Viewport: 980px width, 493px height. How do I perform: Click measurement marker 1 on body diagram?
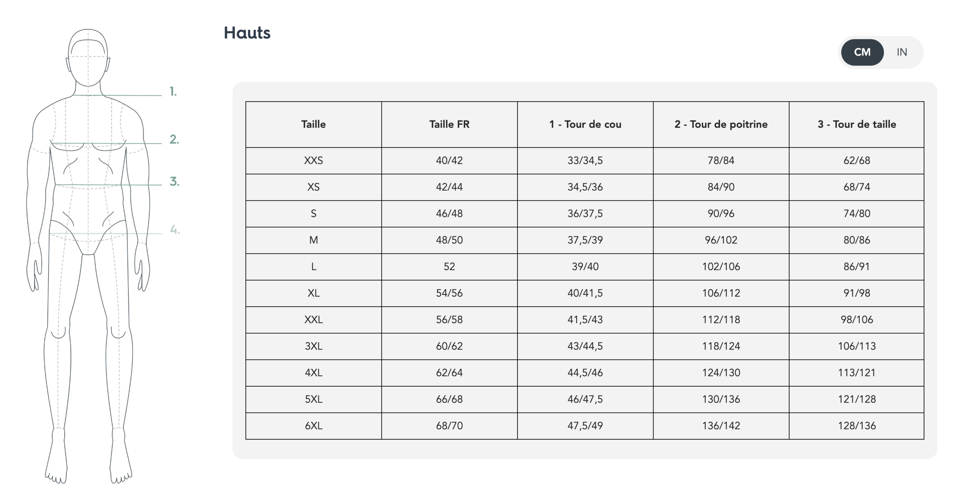[173, 92]
